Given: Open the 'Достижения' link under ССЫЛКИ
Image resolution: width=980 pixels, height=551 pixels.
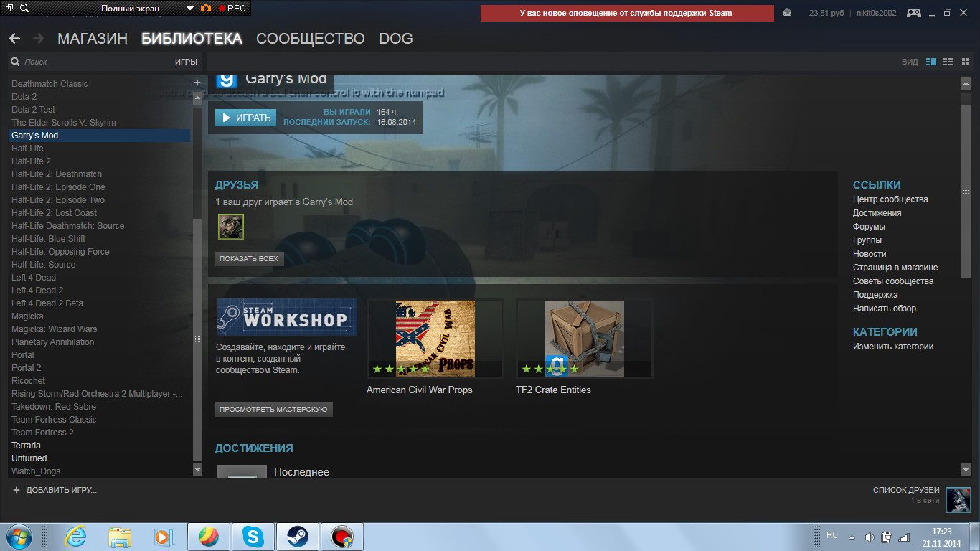Looking at the screenshot, I should point(877,213).
